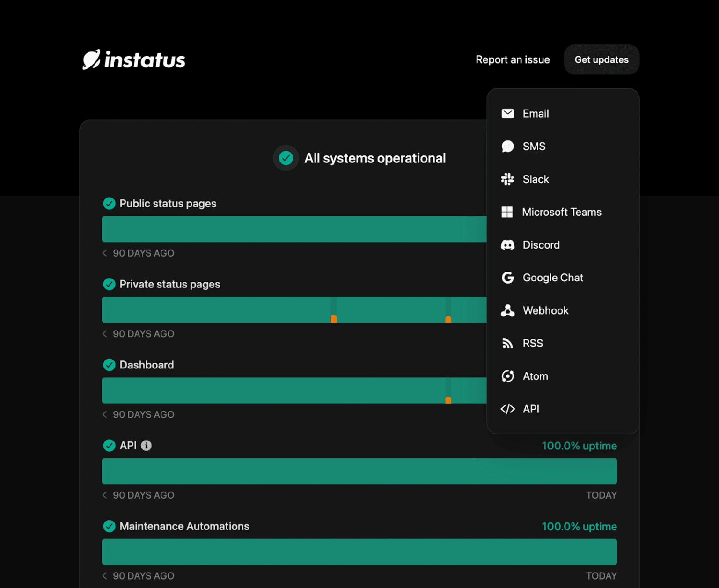Click the chevron under the Dashboard uptime bar
This screenshot has width=719, height=588.
tap(105, 415)
